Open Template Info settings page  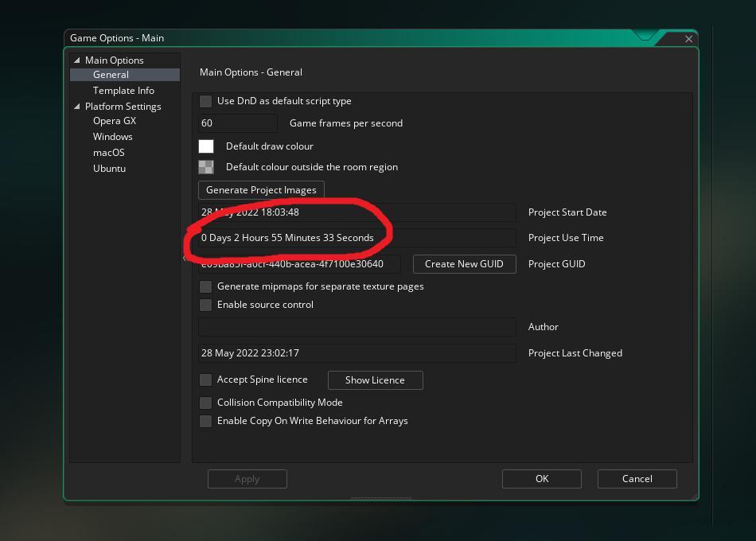pos(123,91)
